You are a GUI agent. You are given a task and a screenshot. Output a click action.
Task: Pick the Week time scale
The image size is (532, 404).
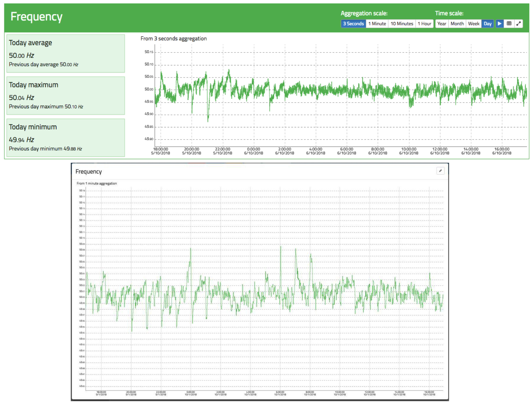(x=474, y=24)
